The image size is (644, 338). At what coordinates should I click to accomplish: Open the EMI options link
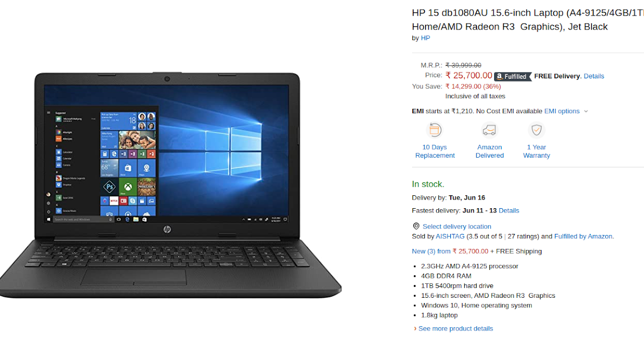coord(562,111)
